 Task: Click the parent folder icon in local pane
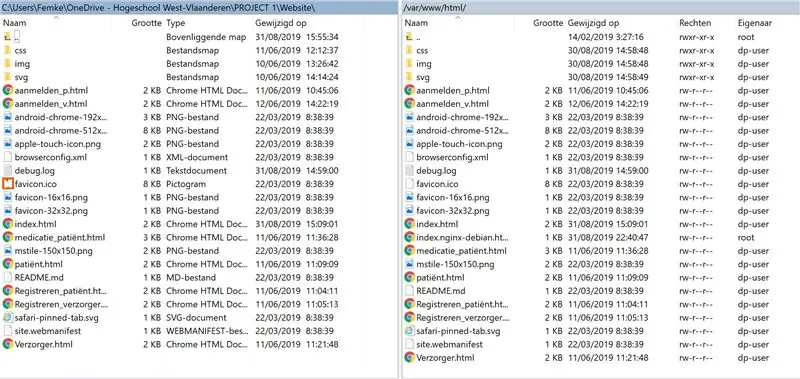[x=7, y=37]
